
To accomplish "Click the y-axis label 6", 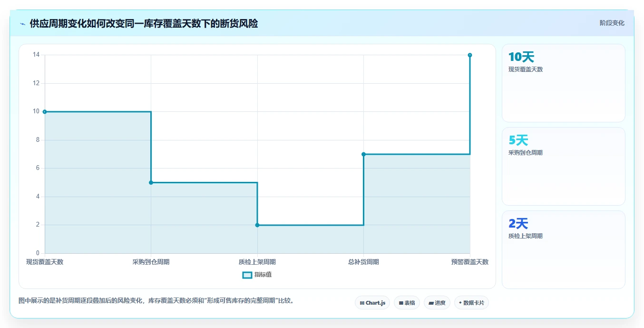I will [38, 168].
